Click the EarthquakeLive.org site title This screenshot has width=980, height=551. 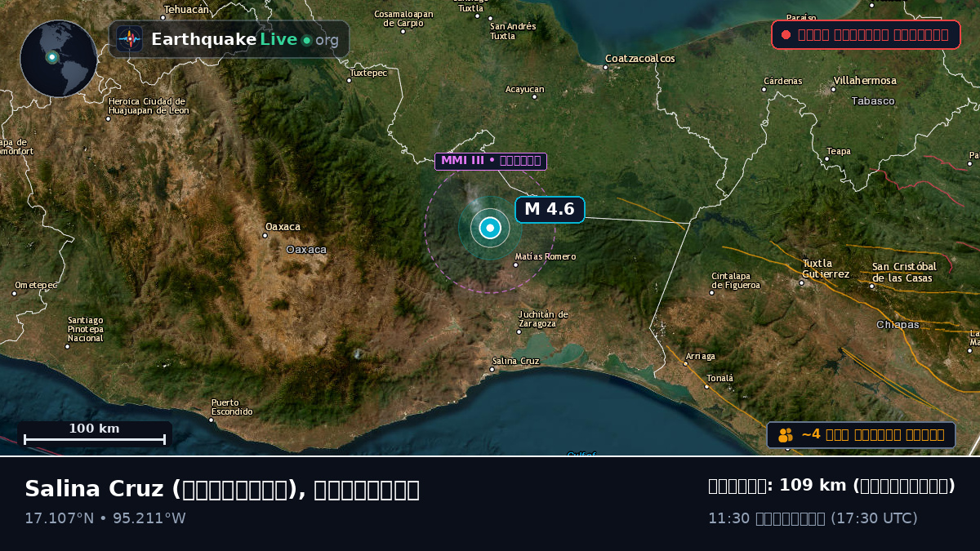[244, 39]
